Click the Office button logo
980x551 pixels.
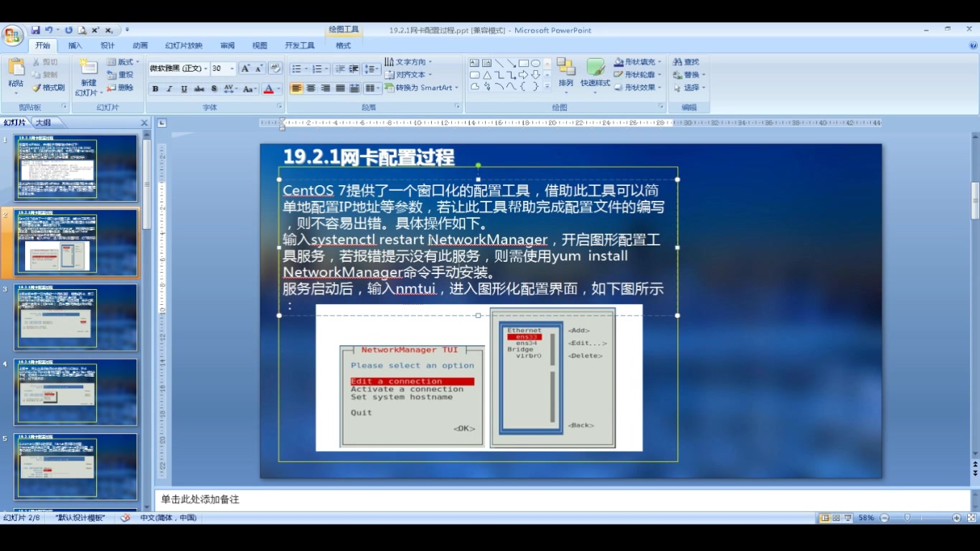click(x=12, y=36)
